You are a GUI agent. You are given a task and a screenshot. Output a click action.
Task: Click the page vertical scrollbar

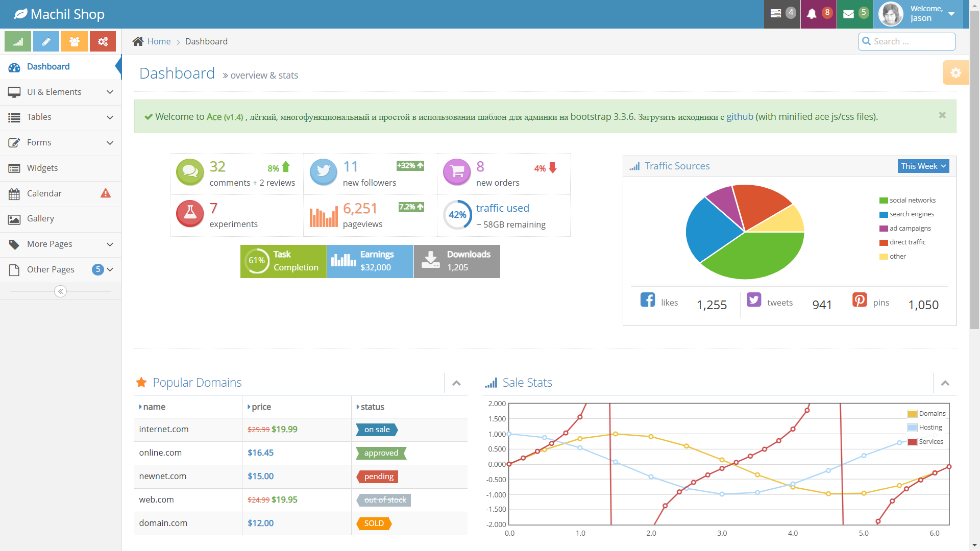974,171
